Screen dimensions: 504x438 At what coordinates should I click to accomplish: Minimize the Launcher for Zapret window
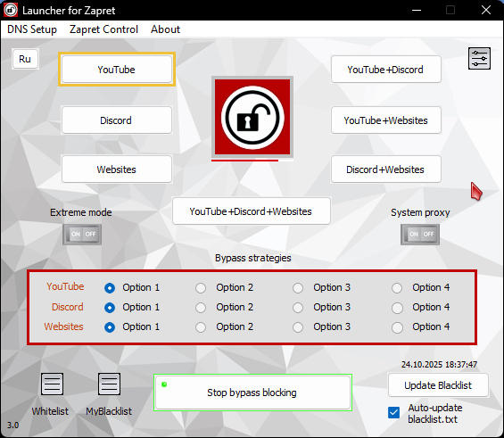[417, 11]
